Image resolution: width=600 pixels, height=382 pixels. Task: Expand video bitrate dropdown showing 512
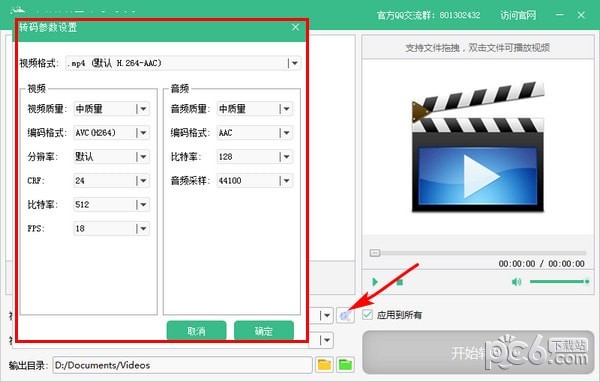111,204
